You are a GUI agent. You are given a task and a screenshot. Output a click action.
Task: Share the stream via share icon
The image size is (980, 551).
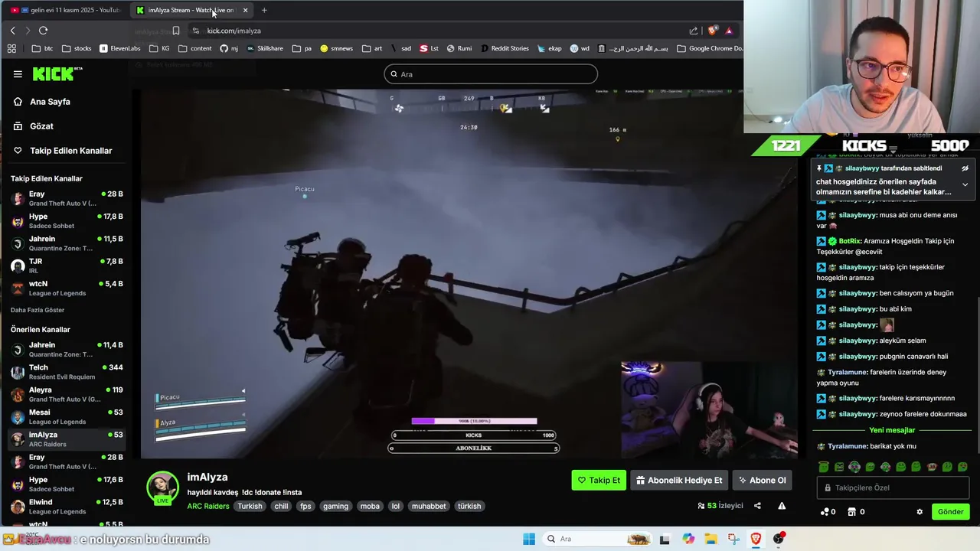point(757,506)
